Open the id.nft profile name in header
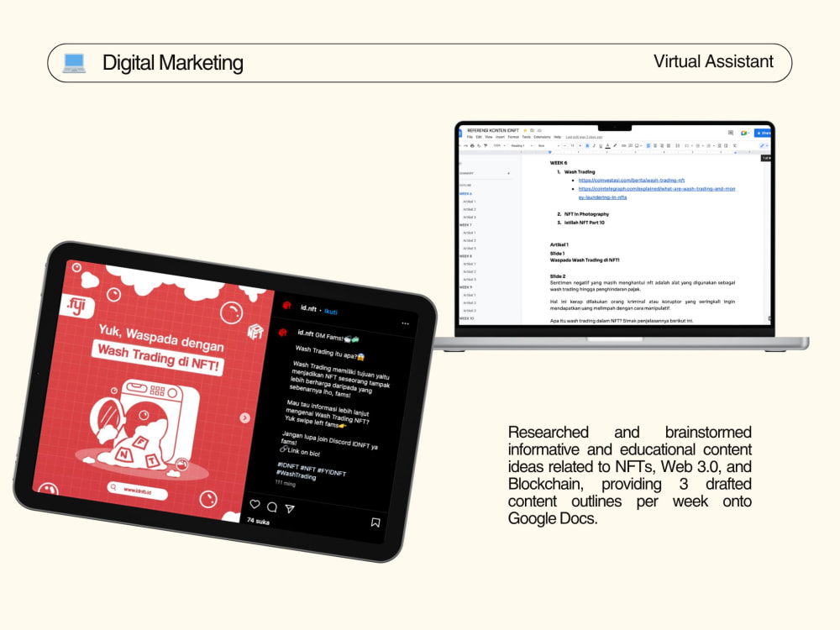This screenshot has width=840, height=630. (x=308, y=308)
